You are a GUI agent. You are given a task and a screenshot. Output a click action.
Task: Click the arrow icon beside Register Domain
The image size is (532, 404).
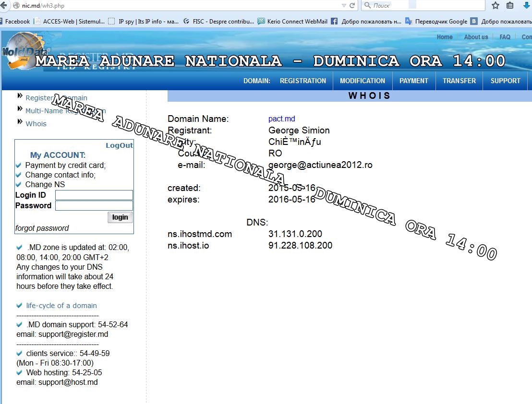[20, 96]
